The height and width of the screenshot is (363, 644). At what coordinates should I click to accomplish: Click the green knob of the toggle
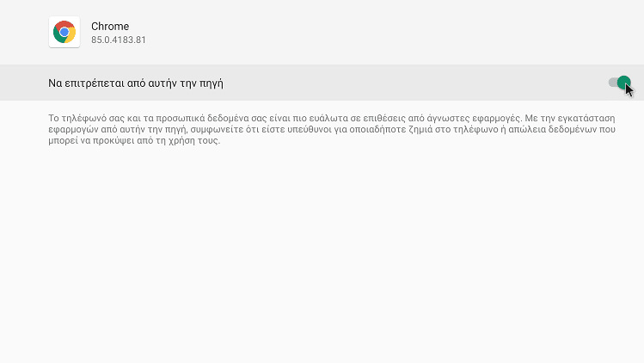624,83
